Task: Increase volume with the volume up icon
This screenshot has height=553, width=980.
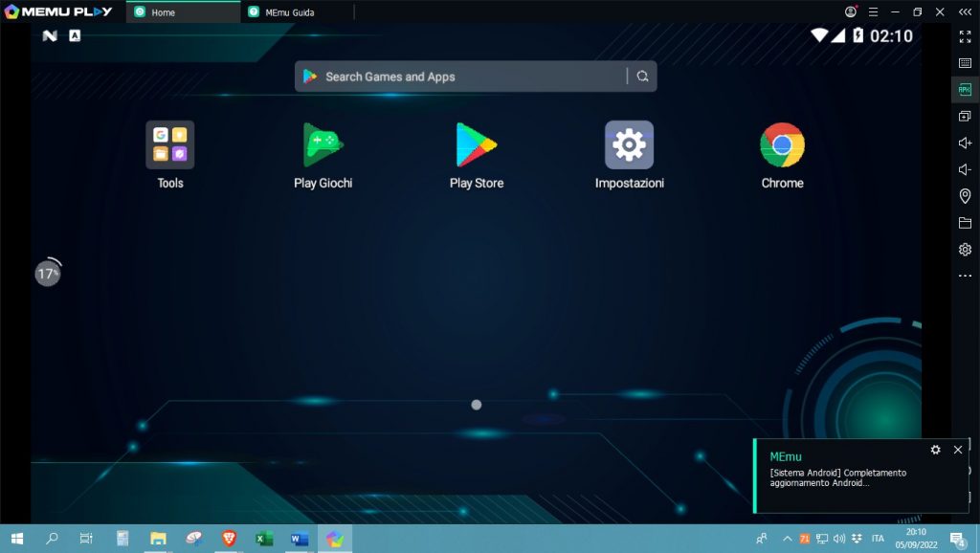Action: [965, 144]
